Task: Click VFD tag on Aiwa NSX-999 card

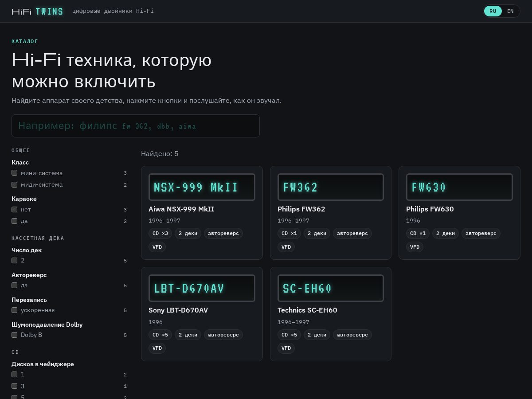Action: [157, 247]
